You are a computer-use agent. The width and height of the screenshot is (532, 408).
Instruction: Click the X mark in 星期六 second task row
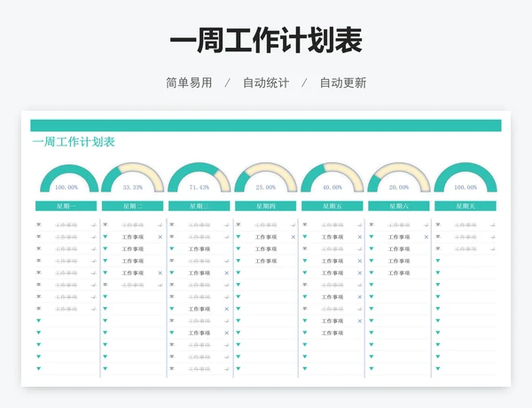point(426,237)
